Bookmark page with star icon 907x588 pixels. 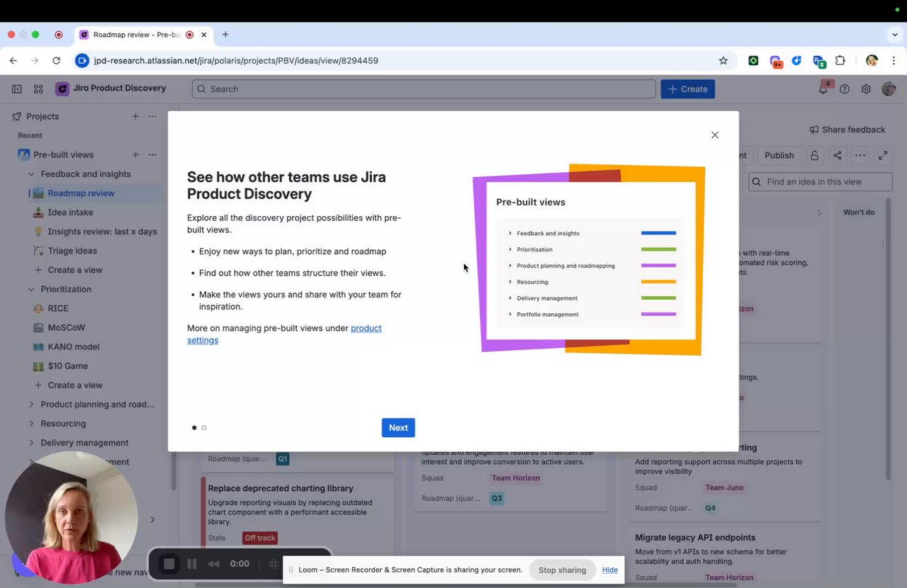coord(723,61)
